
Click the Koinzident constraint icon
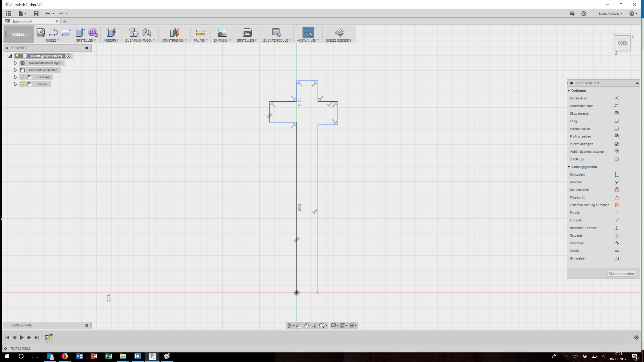click(x=616, y=174)
